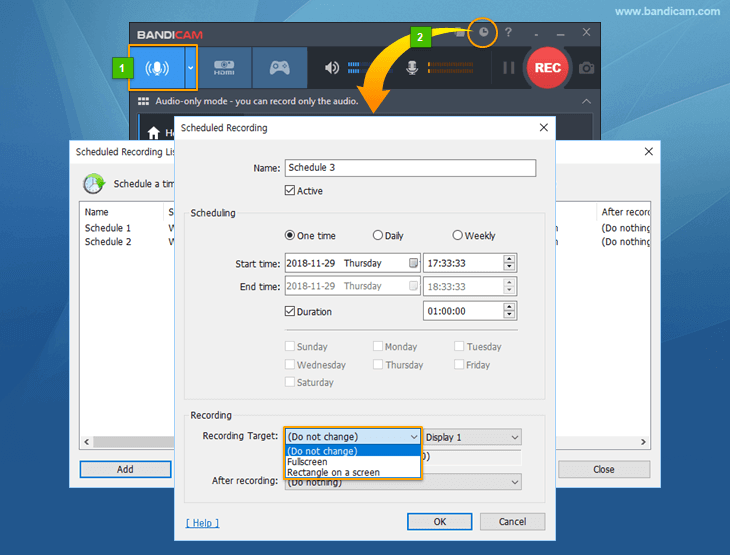Click the pause recording button
The width and height of the screenshot is (730, 555).
click(x=509, y=68)
